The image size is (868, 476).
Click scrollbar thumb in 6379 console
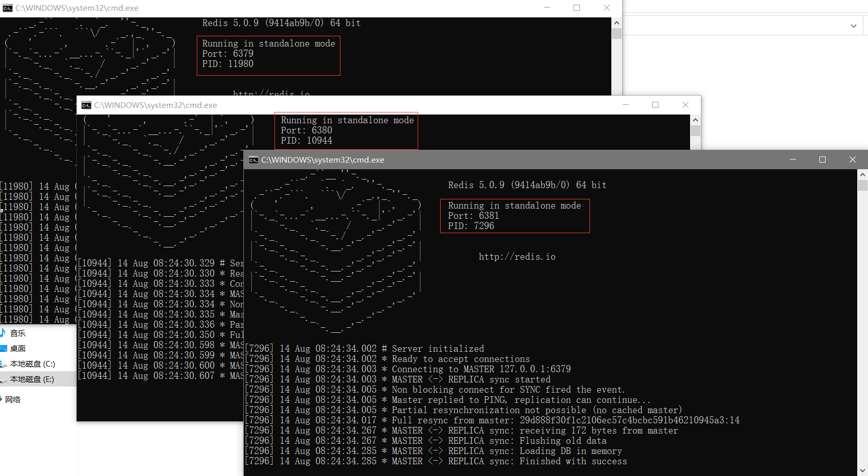[616, 34]
